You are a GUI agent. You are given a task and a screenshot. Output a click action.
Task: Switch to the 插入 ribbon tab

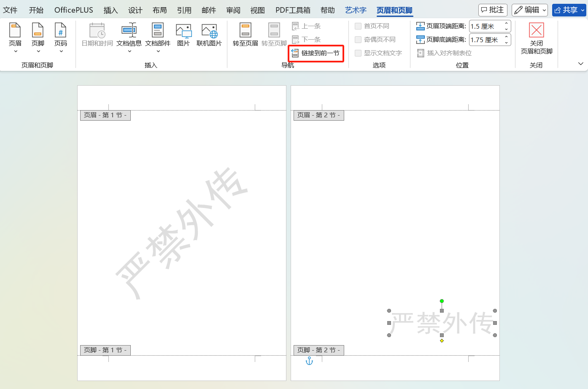point(111,10)
